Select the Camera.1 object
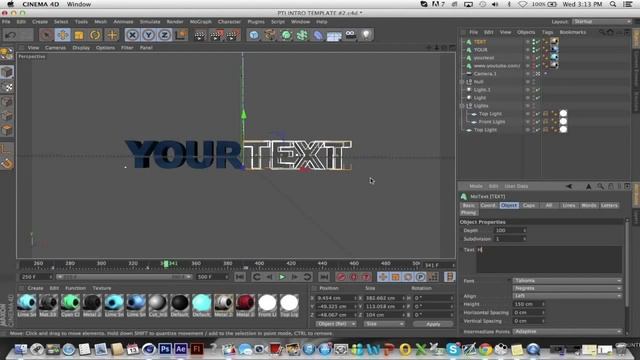The height and width of the screenshot is (360, 640). (x=485, y=74)
